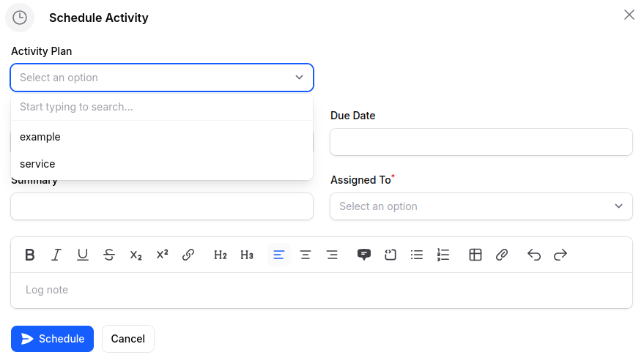The height and width of the screenshot is (363, 644).
Task: Align text to the left
Action: point(279,255)
